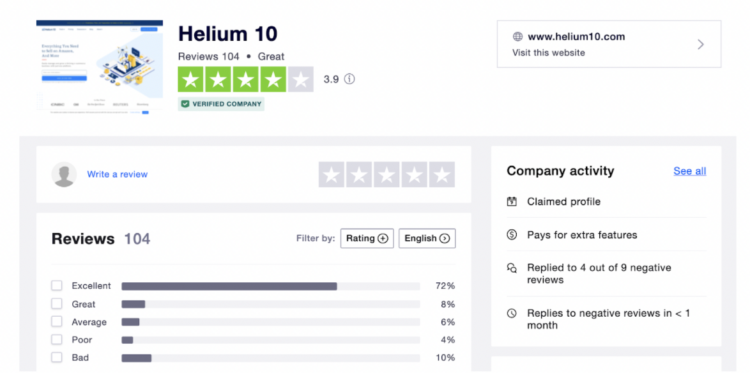Click the dollar icon for Pays for extra features
Viewport: 750px width, 373px height.
[512, 235]
